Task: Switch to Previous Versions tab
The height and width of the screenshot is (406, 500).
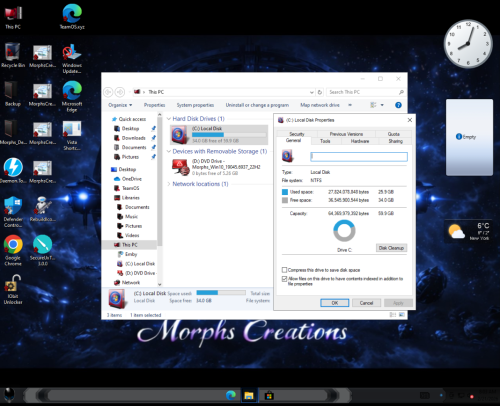Action: (346, 134)
